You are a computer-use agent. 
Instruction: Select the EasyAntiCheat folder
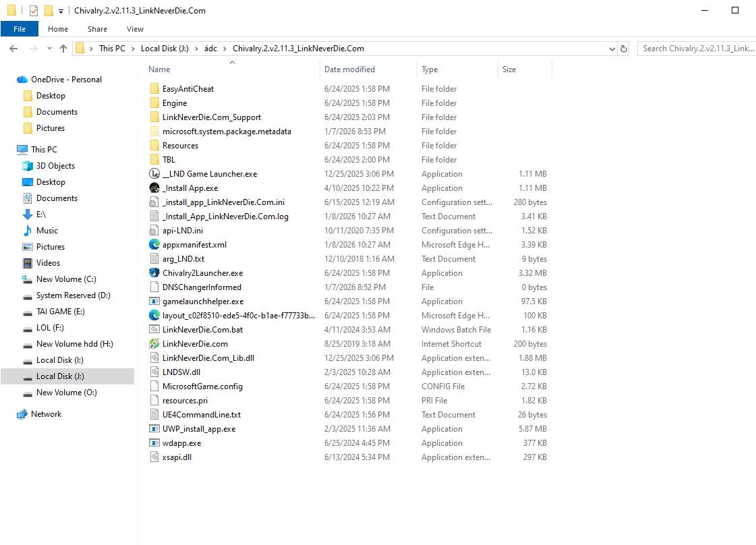pos(187,89)
